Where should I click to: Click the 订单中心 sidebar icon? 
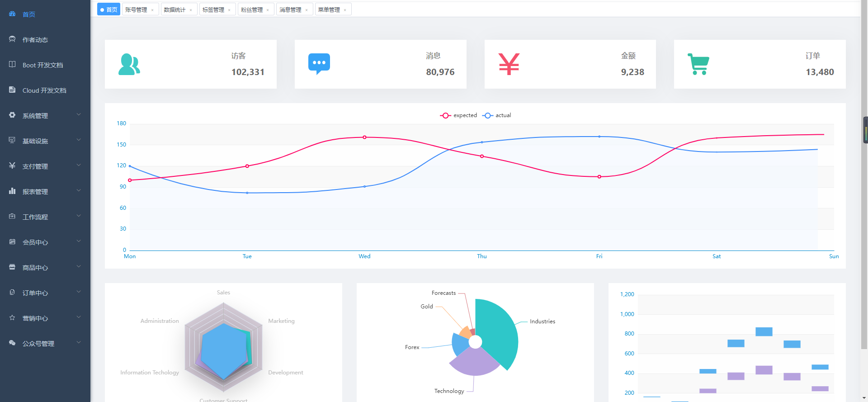click(12, 292)
